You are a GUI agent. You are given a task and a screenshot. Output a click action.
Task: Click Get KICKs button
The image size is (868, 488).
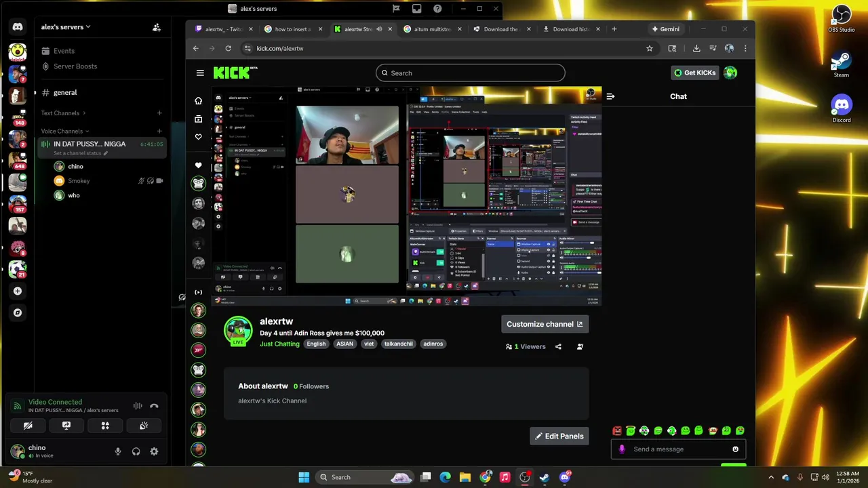(694, 73)
